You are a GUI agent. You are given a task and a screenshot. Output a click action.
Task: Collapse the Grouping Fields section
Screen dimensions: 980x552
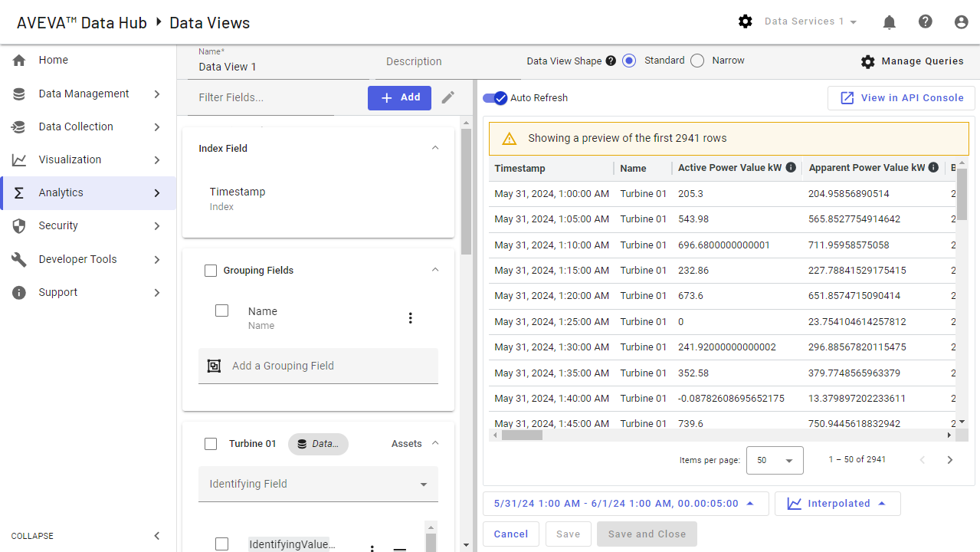435,270
